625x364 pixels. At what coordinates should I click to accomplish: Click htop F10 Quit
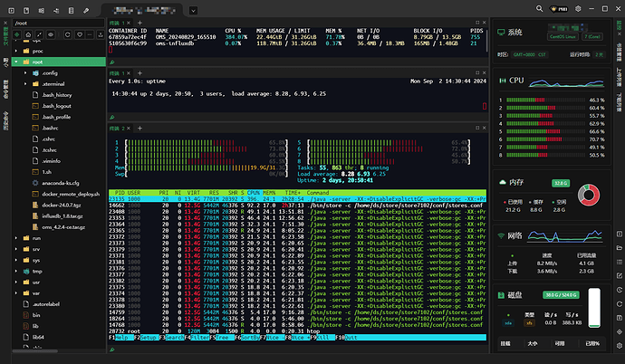coord(346,338)
